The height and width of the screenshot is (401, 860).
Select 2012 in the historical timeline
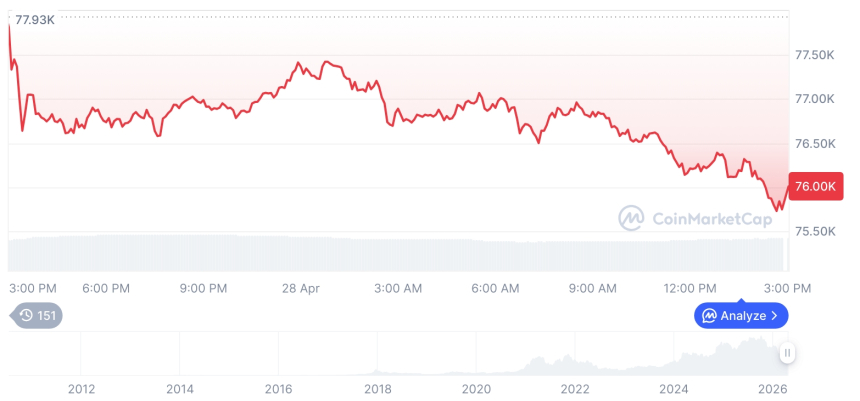tap(81, 388)
